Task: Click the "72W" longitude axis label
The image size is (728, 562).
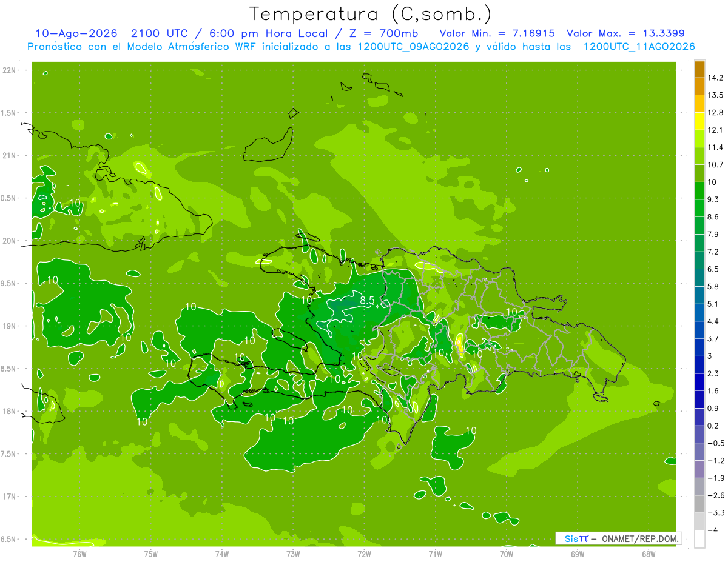Action: coord(364,554)
